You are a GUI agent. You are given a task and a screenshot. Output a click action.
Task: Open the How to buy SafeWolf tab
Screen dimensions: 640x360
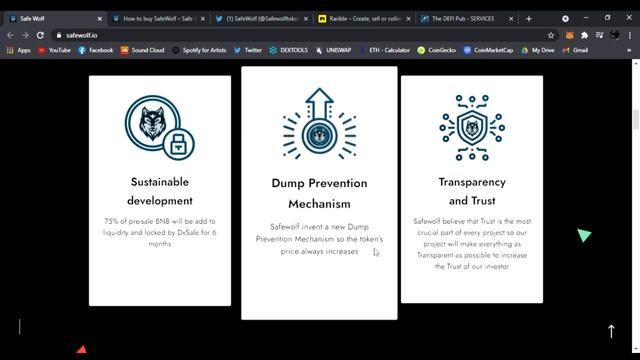[158, 19]
